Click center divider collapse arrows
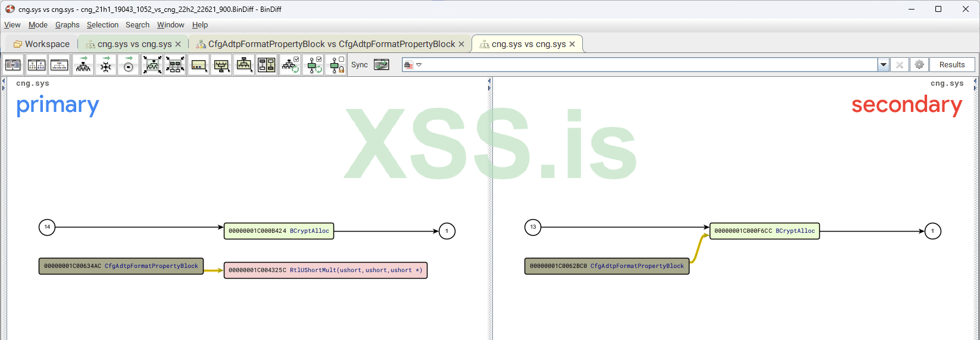Image resolution: width=980 pixels, height=340 pixels. [x=489, y=85]
